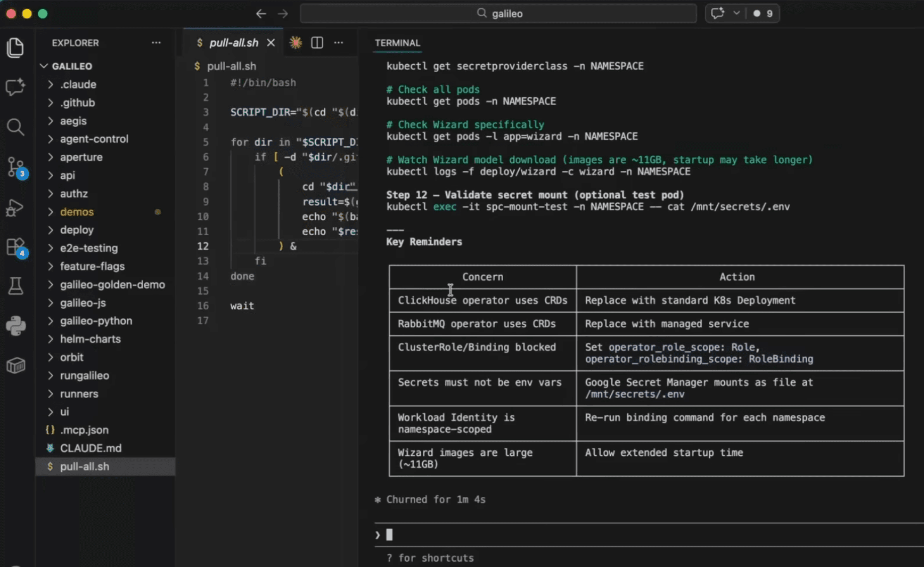
Task: Open Source Control with 3 changes badge
Action: point(17,168)
